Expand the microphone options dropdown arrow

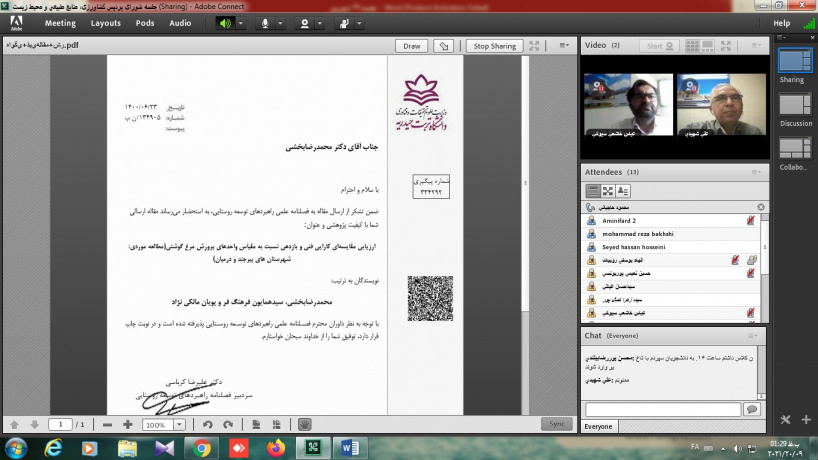[281, 22]
